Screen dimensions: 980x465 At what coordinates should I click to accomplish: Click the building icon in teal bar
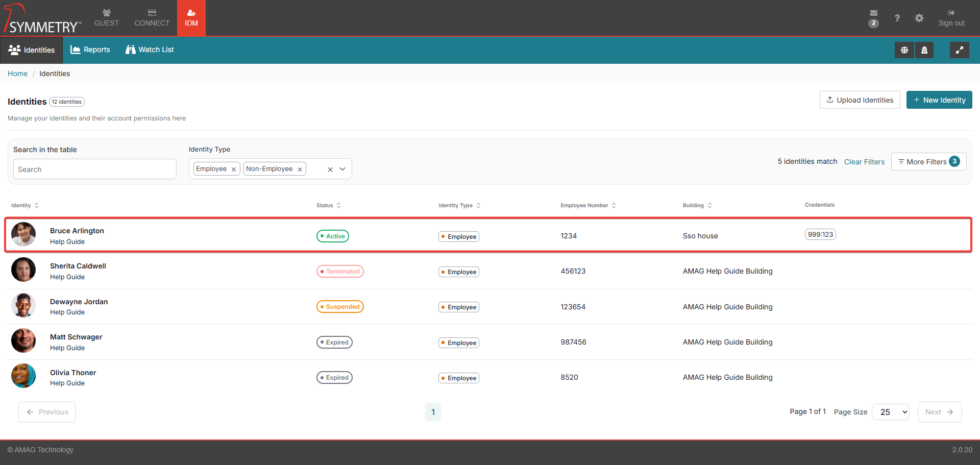point(924,50)
